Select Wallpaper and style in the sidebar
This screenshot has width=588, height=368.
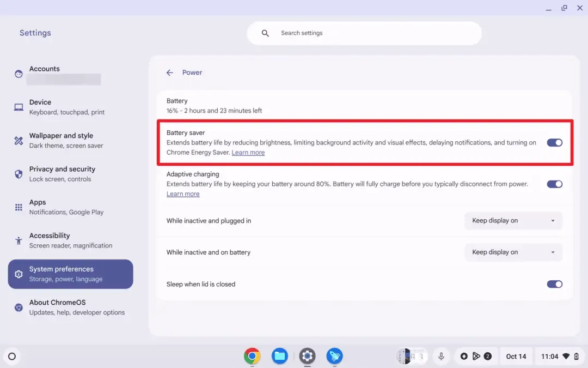pos(70,141)
